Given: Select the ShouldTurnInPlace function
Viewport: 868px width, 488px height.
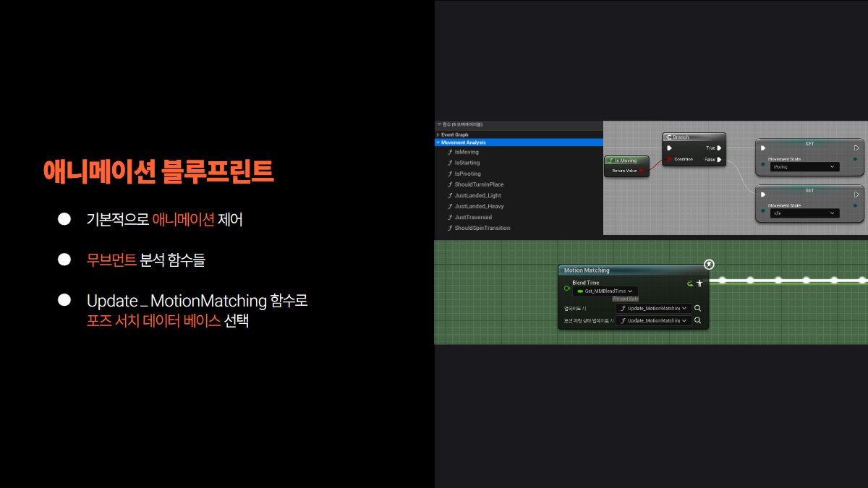Looking at the screenshot, I should 479,184.
